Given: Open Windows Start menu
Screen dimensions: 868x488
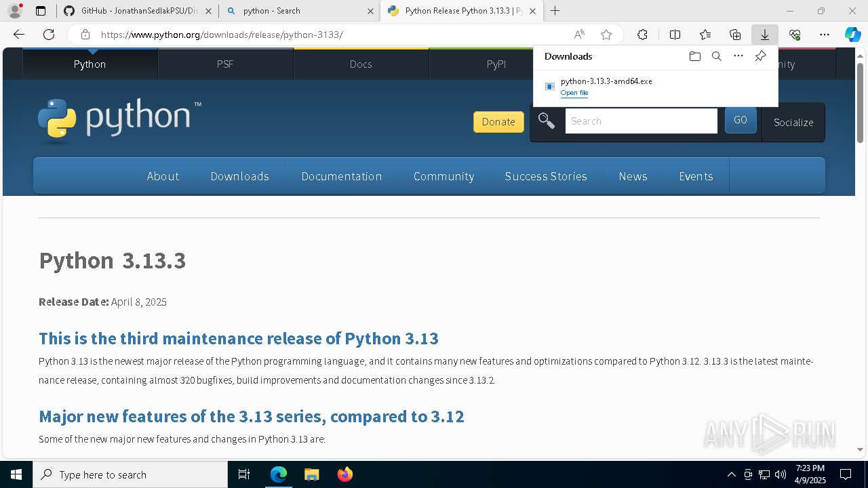Looking at the screenshot, I should pos(16,474).
